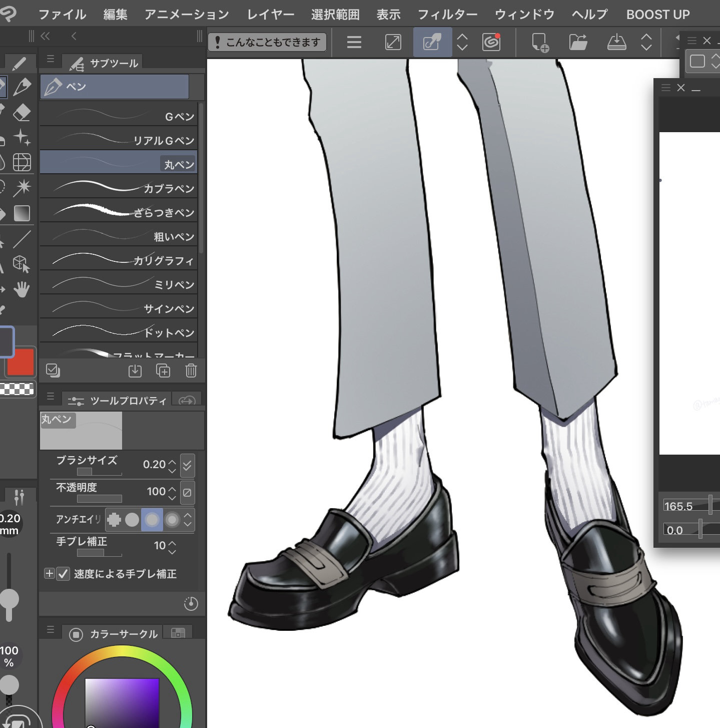Select the strongest anti-aliasing option

click(x=172, y=520)
